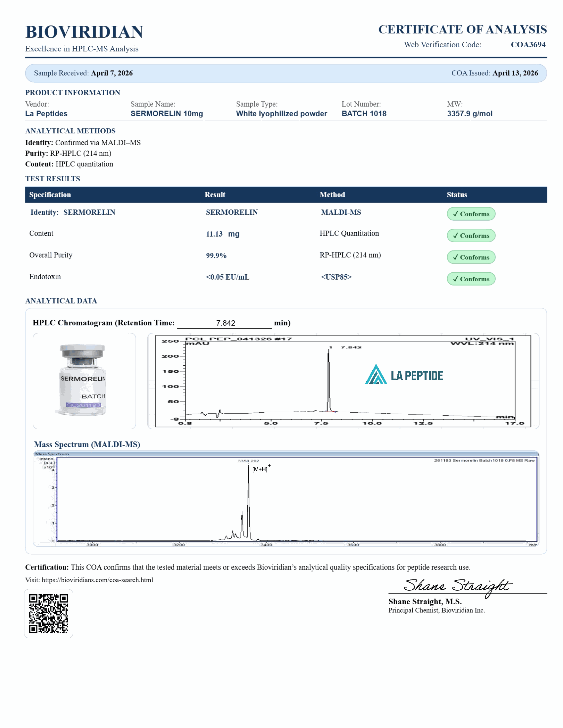Image resolution: width=563 pixels, height=728 pixels.
Task: Click the PRODUCT INFORMATION heading
Action: coord(73,93)
